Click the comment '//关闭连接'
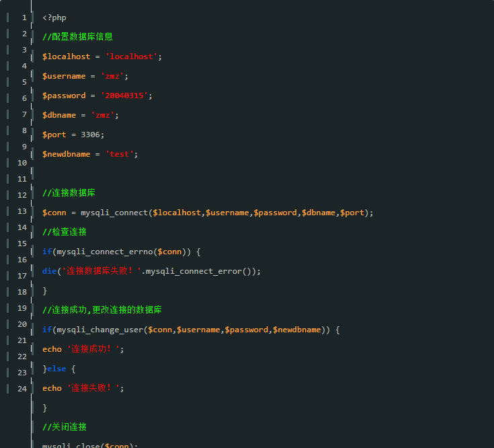 [65, 427]
